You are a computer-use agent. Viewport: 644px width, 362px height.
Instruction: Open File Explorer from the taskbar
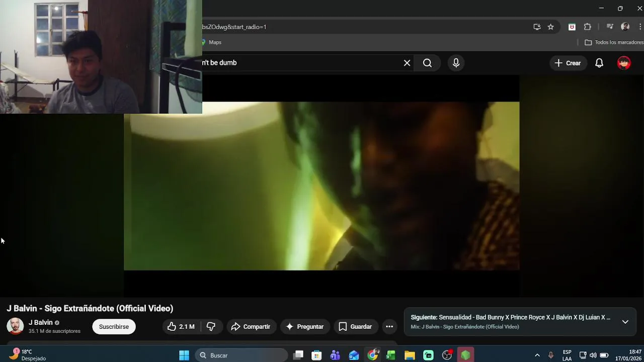coord(410,355)
